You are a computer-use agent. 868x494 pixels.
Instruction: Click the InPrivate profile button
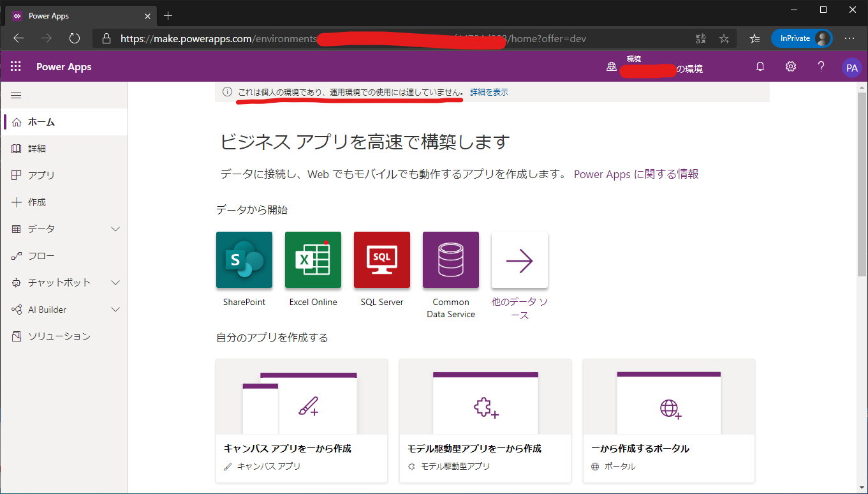802,38
